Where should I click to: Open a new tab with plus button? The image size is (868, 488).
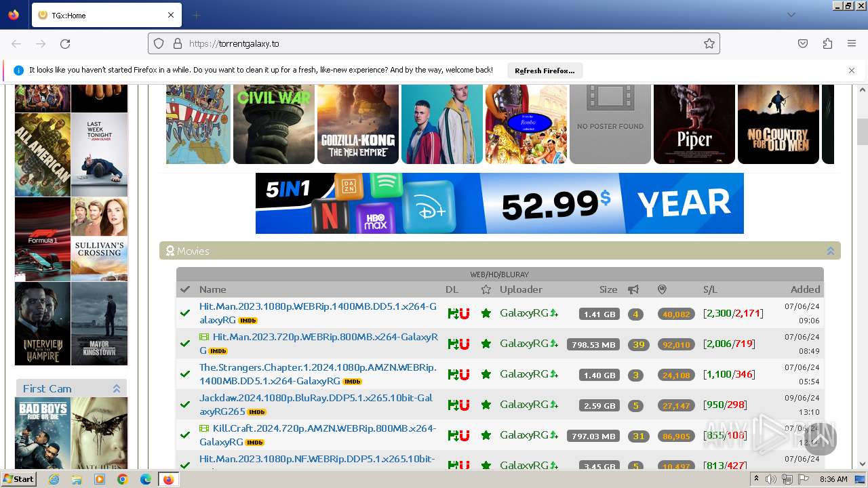[196, 15]
